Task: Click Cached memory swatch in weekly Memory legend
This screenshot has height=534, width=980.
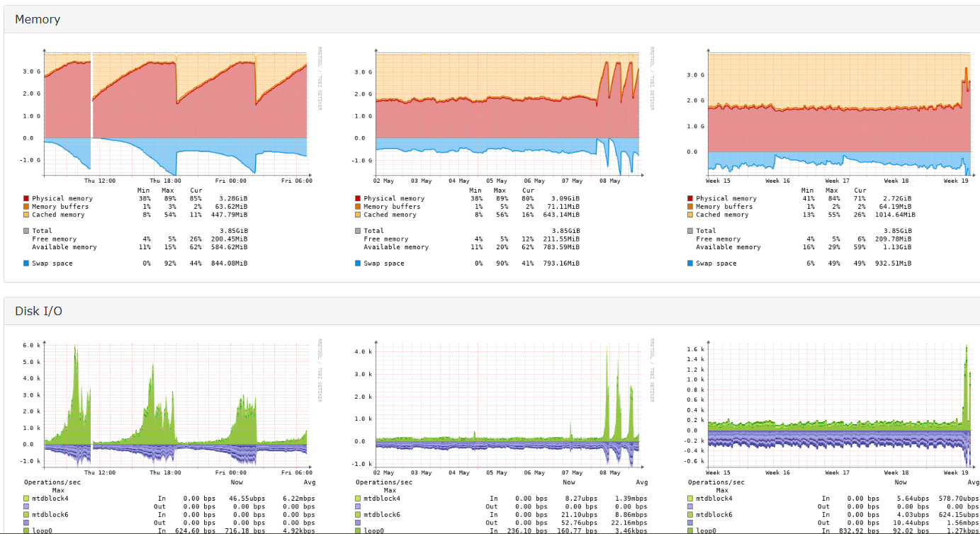Action: coord(358,215)
